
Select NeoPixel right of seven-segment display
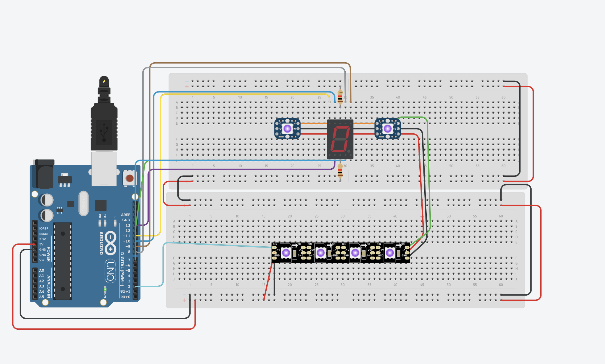[x=387, y=128]
